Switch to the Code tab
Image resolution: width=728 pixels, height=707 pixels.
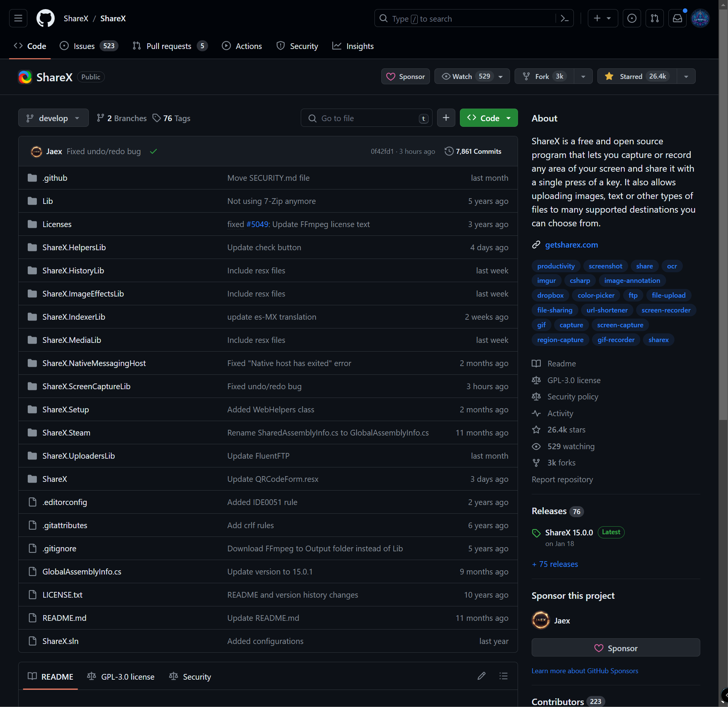pos(30,46)
